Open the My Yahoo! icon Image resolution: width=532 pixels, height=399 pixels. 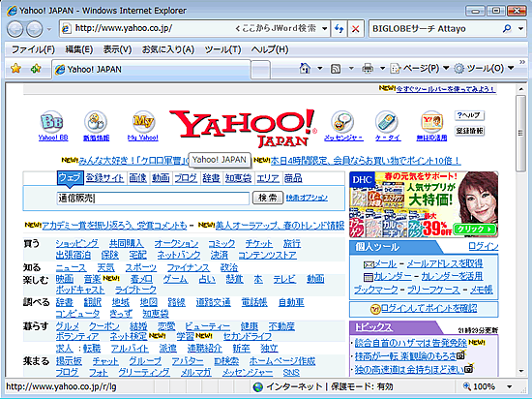click(143, 122)
